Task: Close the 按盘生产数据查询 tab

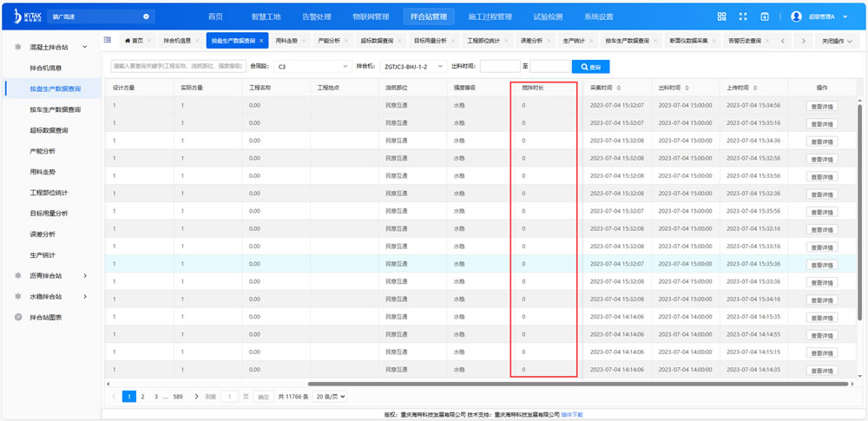Action: [x=261, y=41]
